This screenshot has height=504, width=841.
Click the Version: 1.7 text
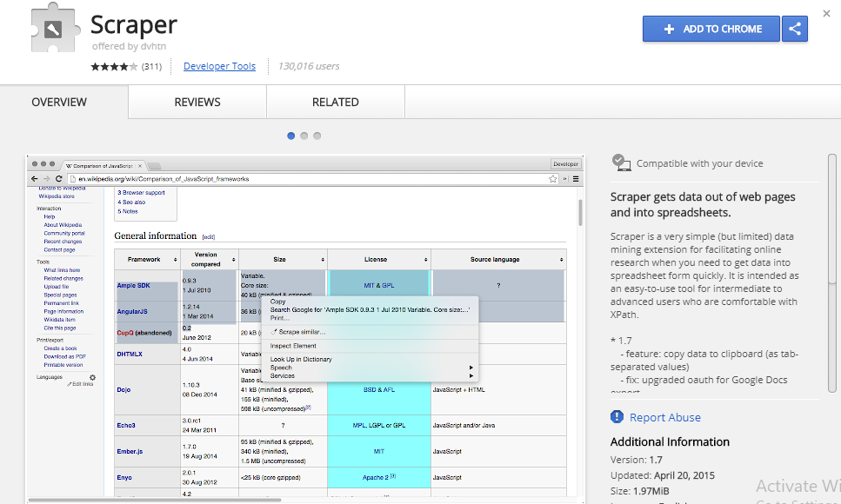(636, 460)
